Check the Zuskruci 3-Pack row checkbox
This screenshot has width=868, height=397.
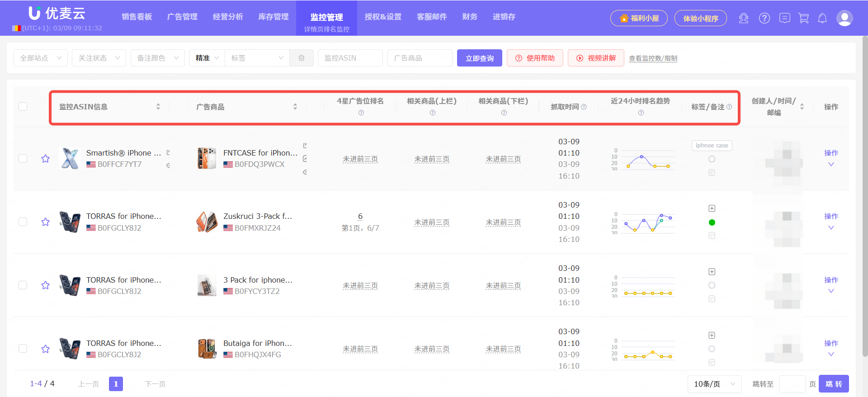pos(23,222)
